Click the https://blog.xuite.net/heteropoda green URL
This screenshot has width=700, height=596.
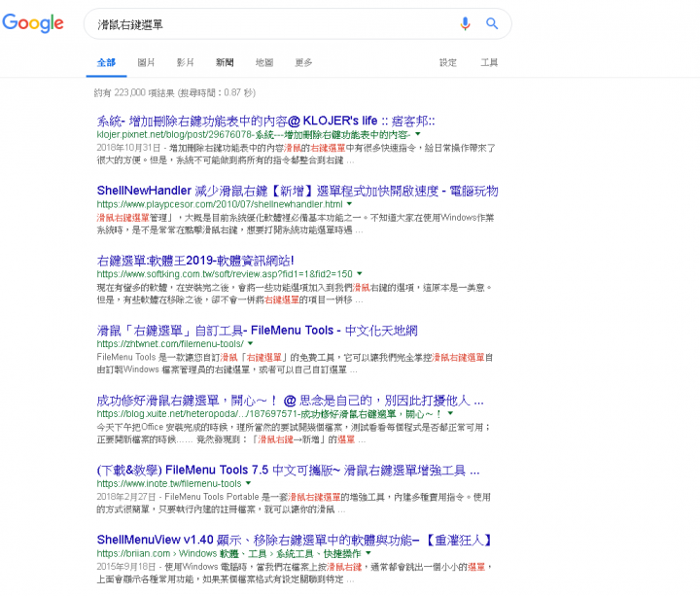point(270,413)
